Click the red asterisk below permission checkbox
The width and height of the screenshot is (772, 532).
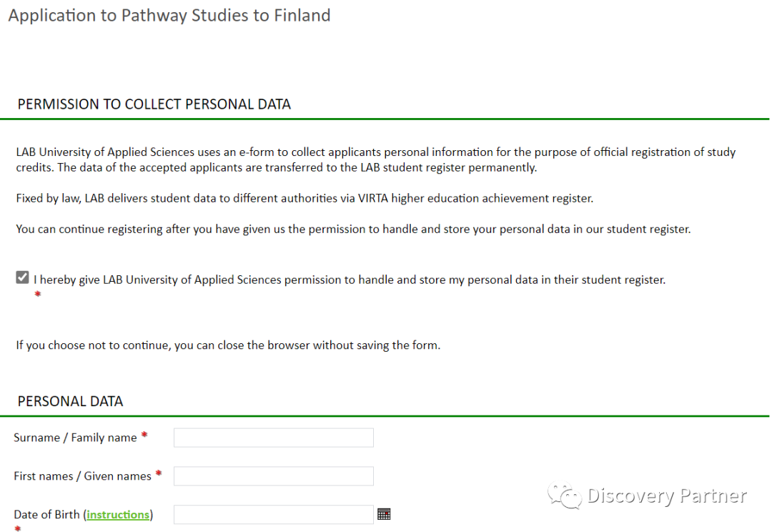coord(38,294)
